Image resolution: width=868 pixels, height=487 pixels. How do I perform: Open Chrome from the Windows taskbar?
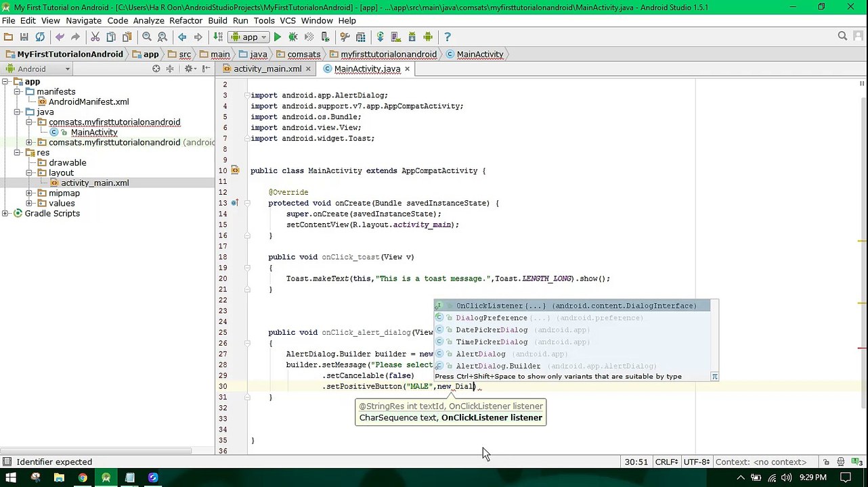(83, 478)
